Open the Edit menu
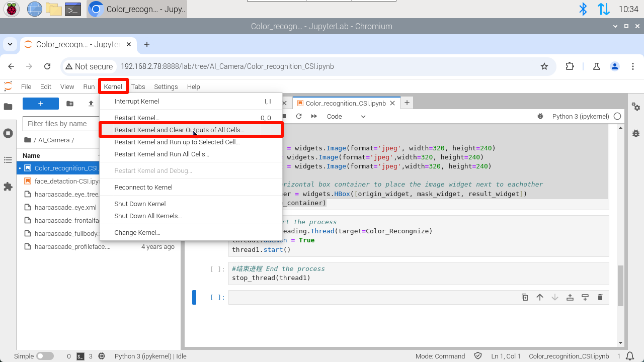 tap(46, 86)
